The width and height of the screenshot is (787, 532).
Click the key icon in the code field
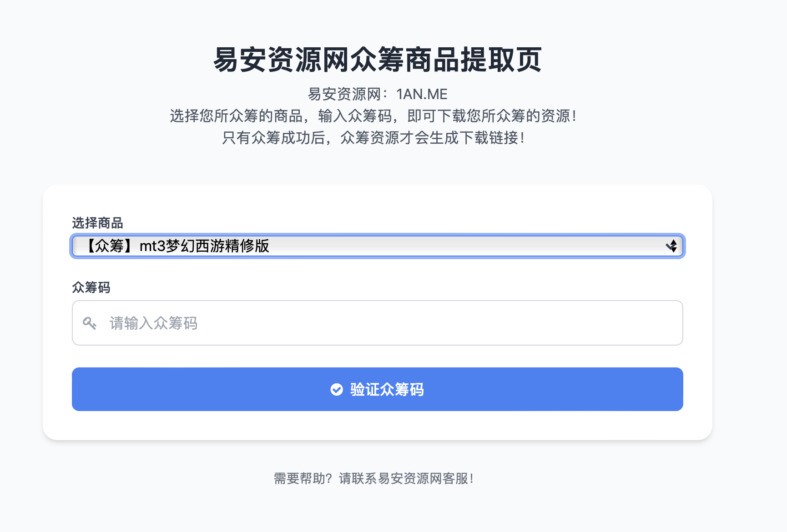coord(89,323)
